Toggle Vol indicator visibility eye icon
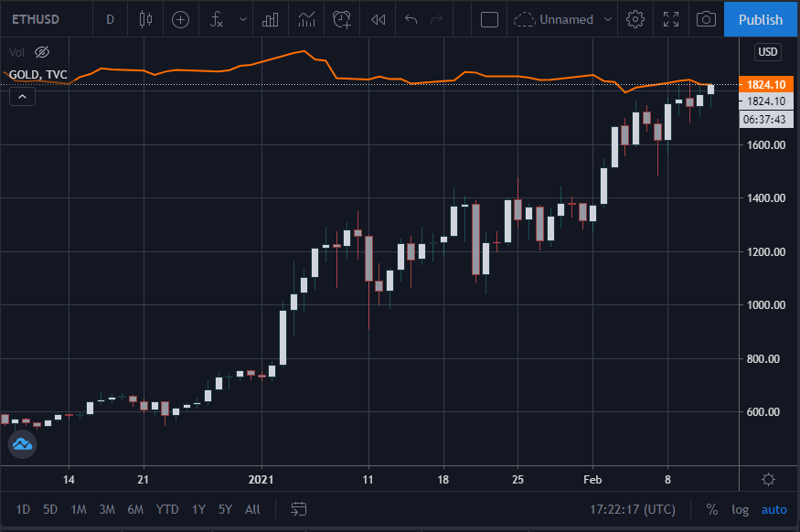 pos(42,52)
